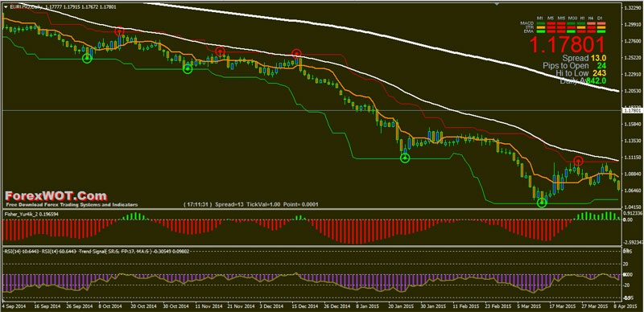Viewport: 644px width, 312px height.
Task: Select the D1 timeframe column label
Action: 600,18
